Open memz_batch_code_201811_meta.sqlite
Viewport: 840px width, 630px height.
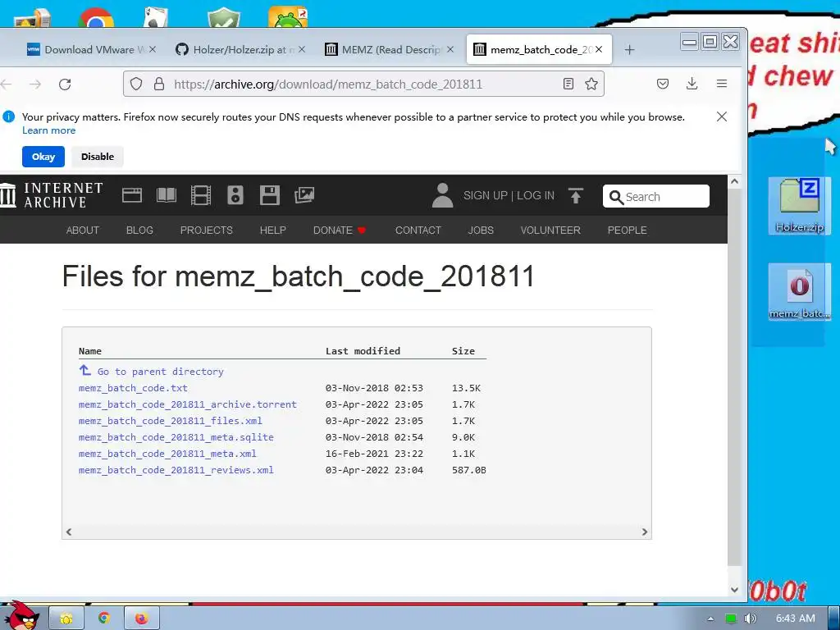[x=176, y=437]
